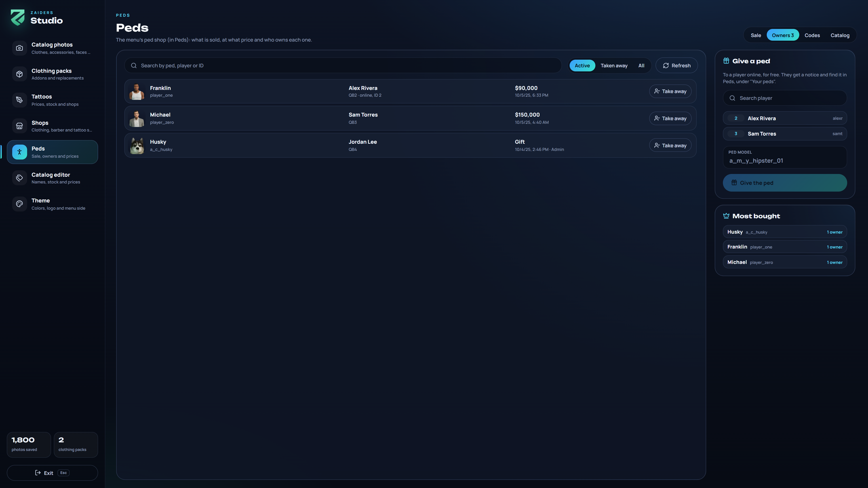
Task: Click the Search player input
Action: tap(785, 98)
